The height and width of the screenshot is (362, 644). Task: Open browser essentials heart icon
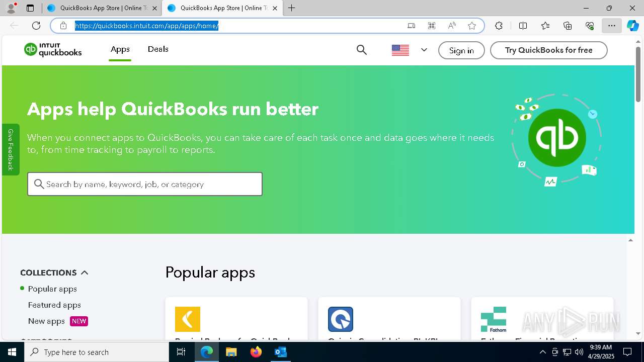pos(590,26)
